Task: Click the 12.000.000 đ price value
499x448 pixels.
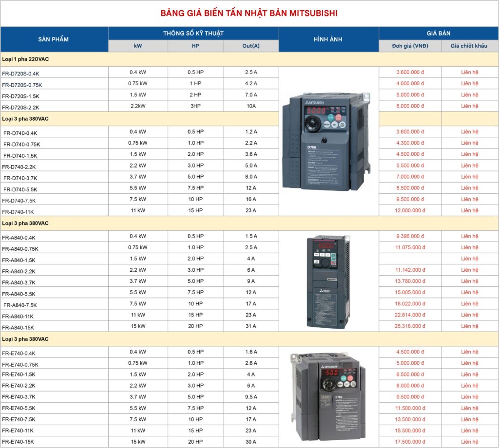Action: pyautogui.click(x=410, y=211)
